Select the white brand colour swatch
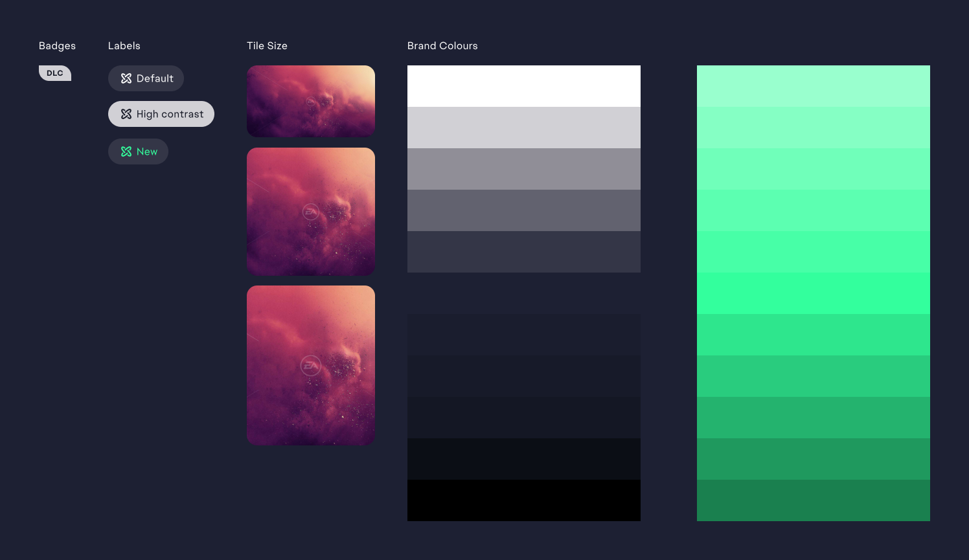The height and width of the screenshot is (560, 969). pyautogui.click(x=523, y=85)
